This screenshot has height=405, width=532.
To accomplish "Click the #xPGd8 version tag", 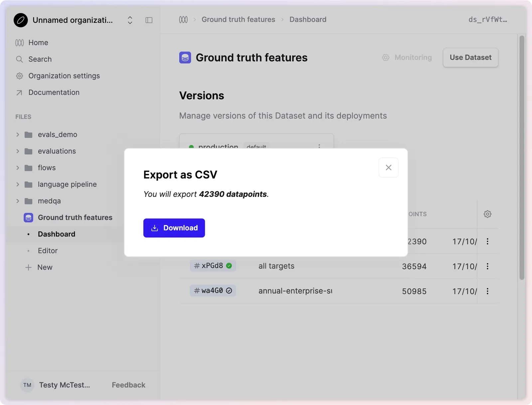I will 213,266.
